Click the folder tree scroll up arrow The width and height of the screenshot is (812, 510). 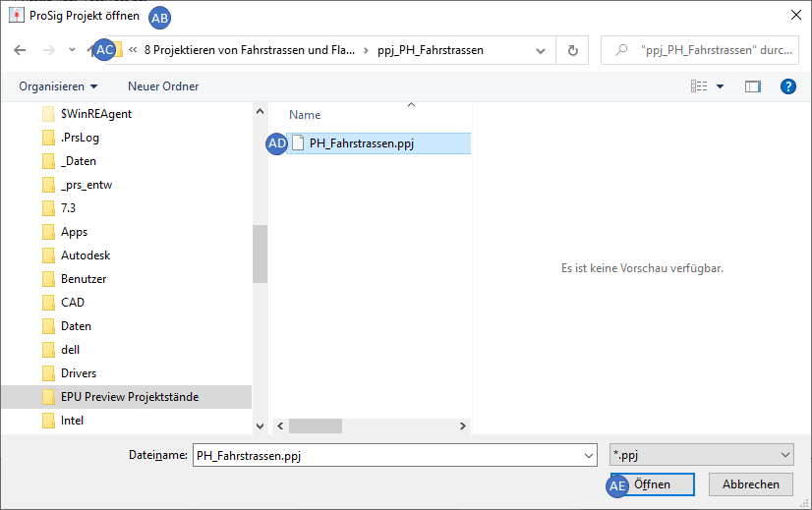pos(260,111)
